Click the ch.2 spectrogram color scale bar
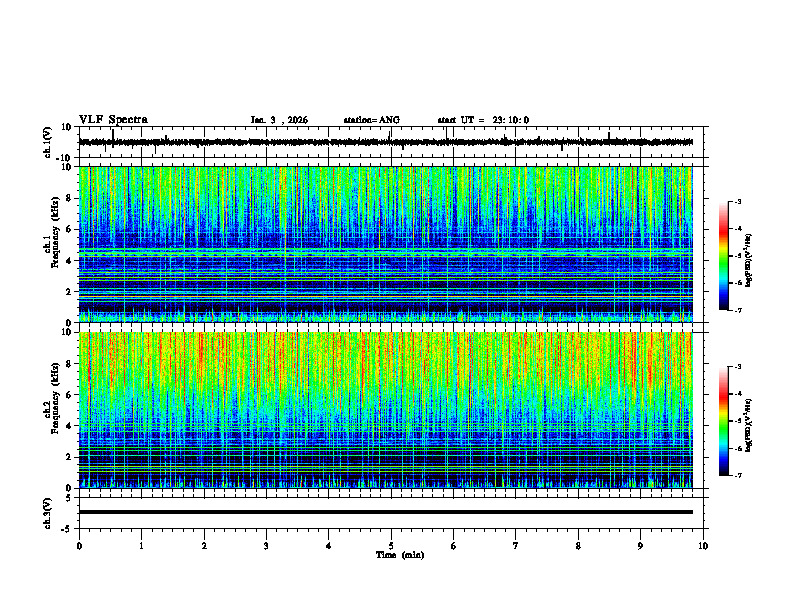 coord(724,421)
